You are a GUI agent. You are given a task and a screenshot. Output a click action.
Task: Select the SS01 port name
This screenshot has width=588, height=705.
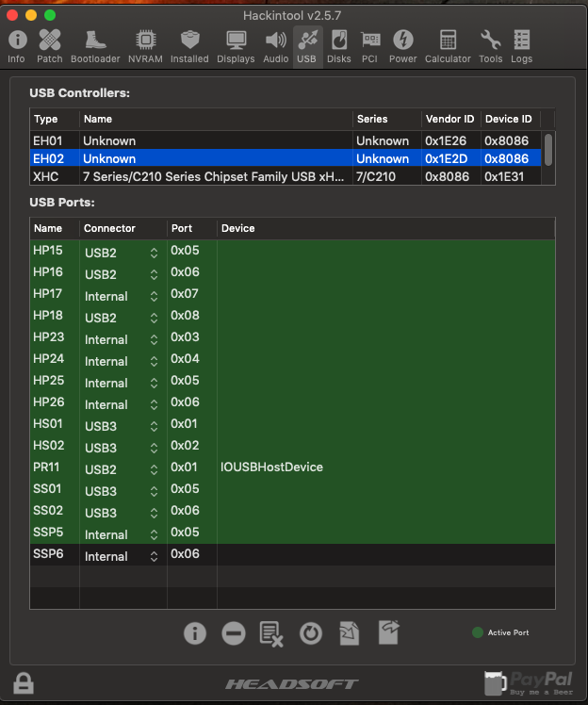click(47, 489)
